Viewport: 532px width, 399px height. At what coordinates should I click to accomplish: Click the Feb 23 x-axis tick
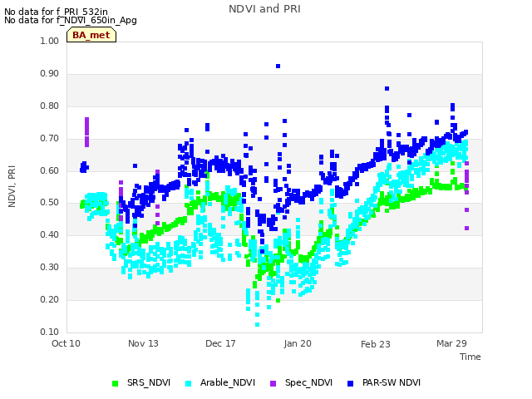coord(375,344)
